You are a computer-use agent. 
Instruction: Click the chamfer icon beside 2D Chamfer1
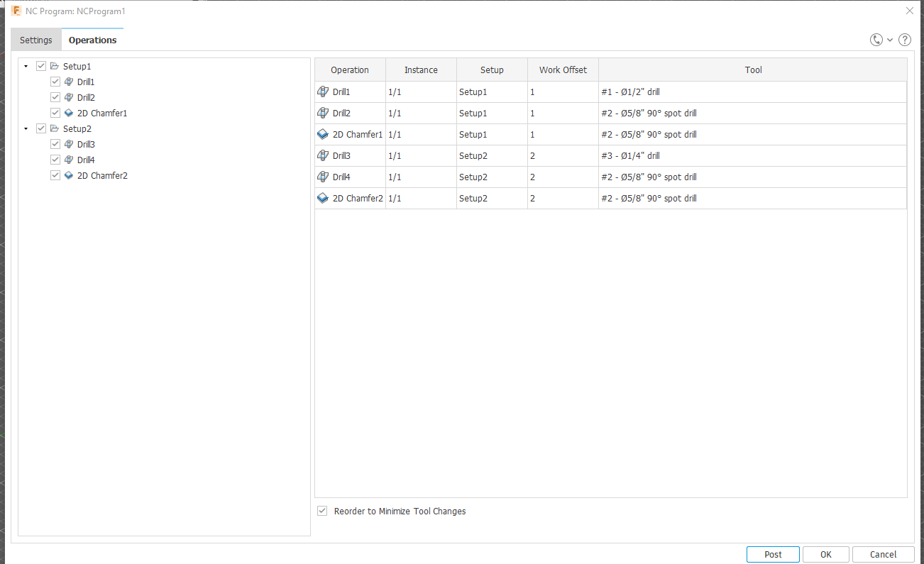pos(68,113)
